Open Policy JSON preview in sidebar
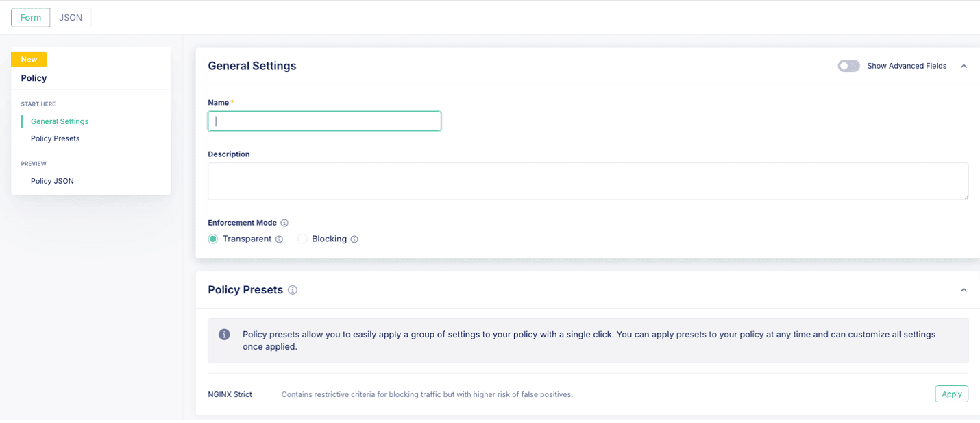 click(52, 181)
